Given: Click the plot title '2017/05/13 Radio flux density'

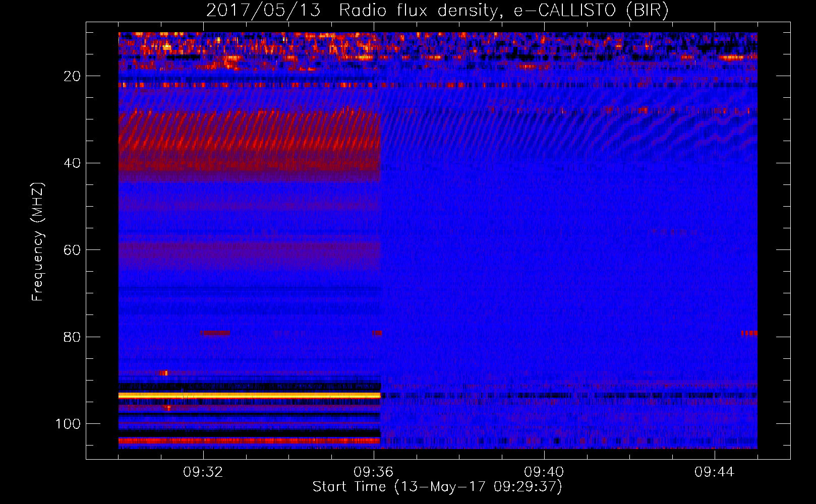Looking at the screenshot, I should click(x=437, y=11).
